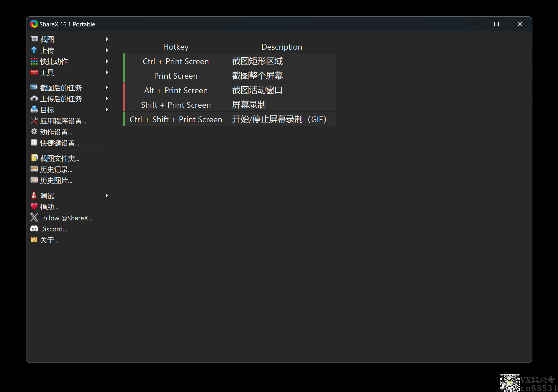Expand the 目标 submenu arrow
Screen dimensions: 558x392
[107, 109]
